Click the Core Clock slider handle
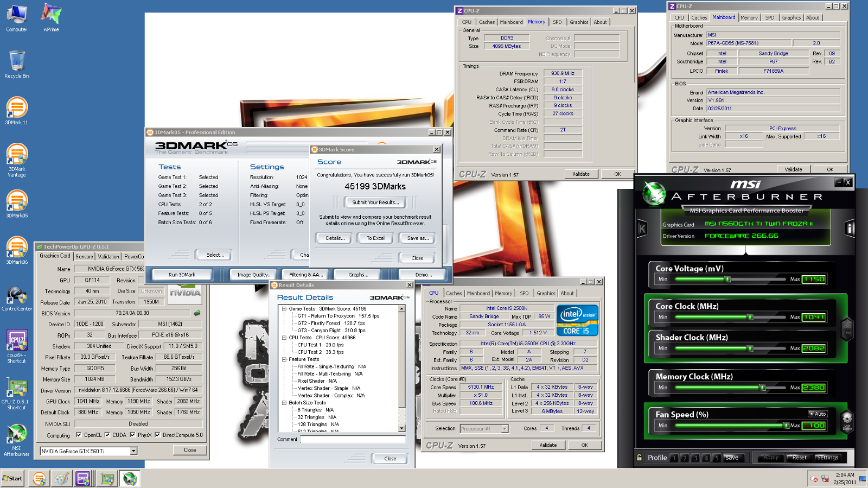The height and width of the screenshot is (488, 868). (750, 317)
